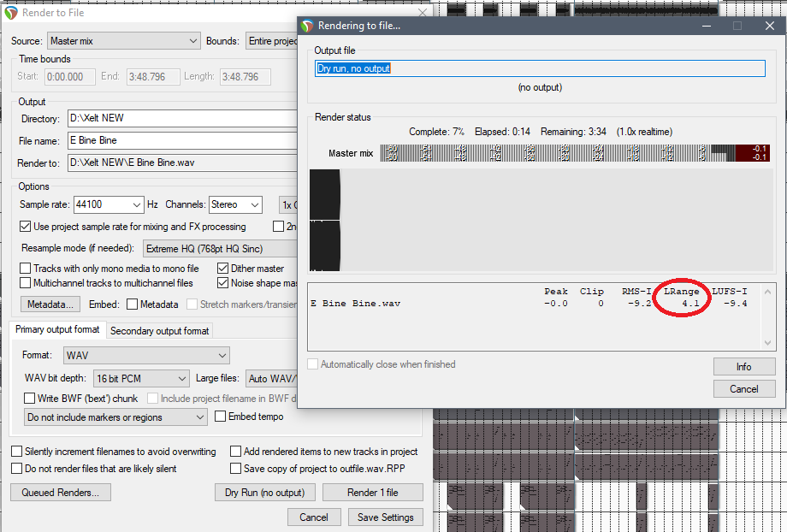Click the RMS-I value -9.2
This screenshot has width=787, height=532.
click(640, 304)
